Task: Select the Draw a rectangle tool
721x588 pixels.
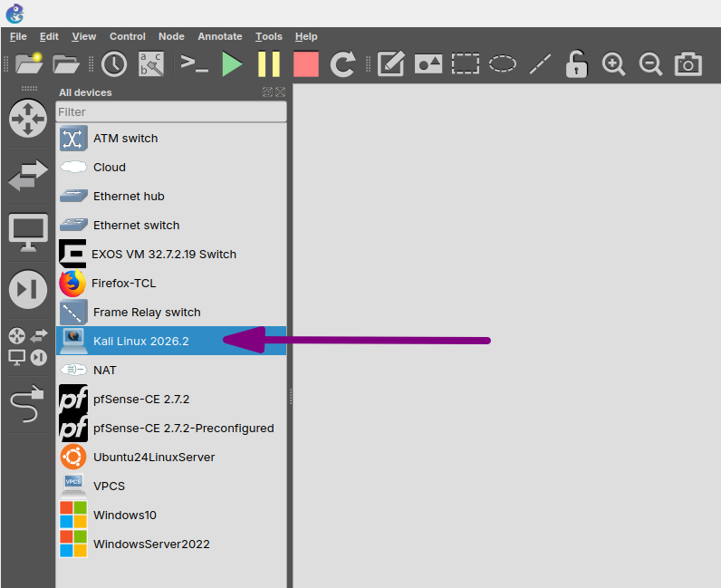Action: click(466, 64)
